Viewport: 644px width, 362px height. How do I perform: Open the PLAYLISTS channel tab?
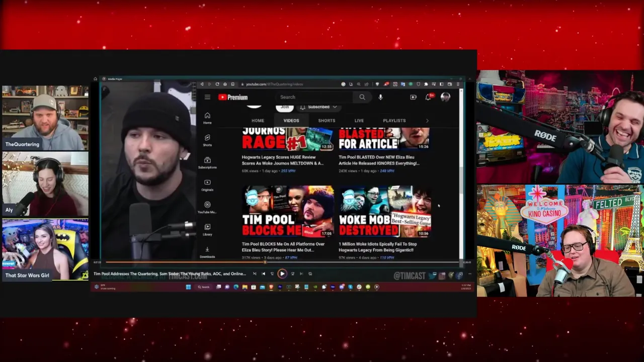click(x=394, y=121)
